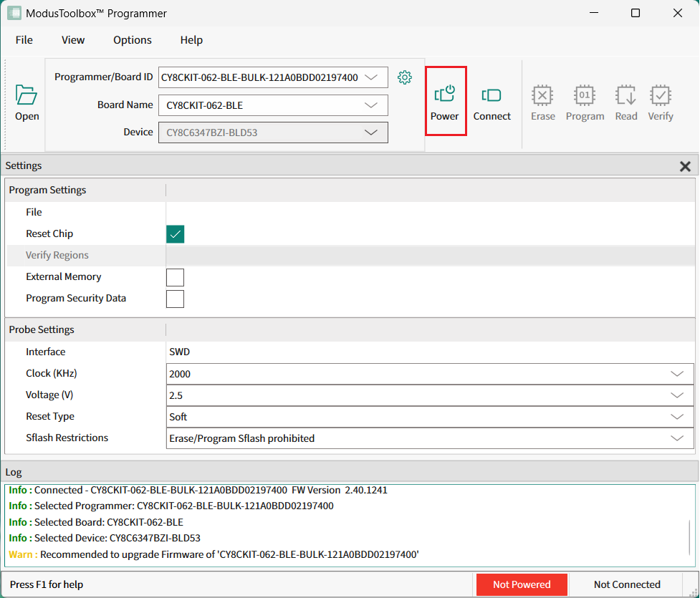The height and width of the screenshot is (598, 700).
Task: Expand the Device dropdown
Action: coord(371,132)
